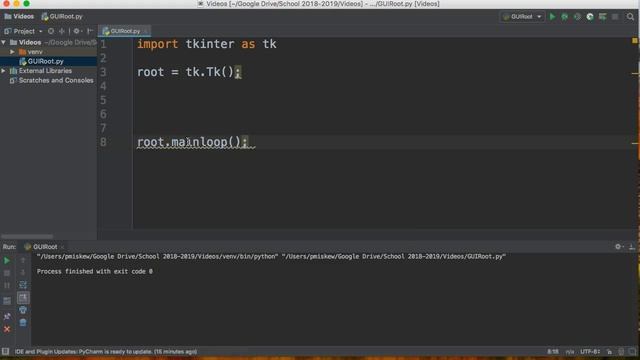Click the profiler icon in the top toolbar
The image size is (640, 360).
[590, 17]
